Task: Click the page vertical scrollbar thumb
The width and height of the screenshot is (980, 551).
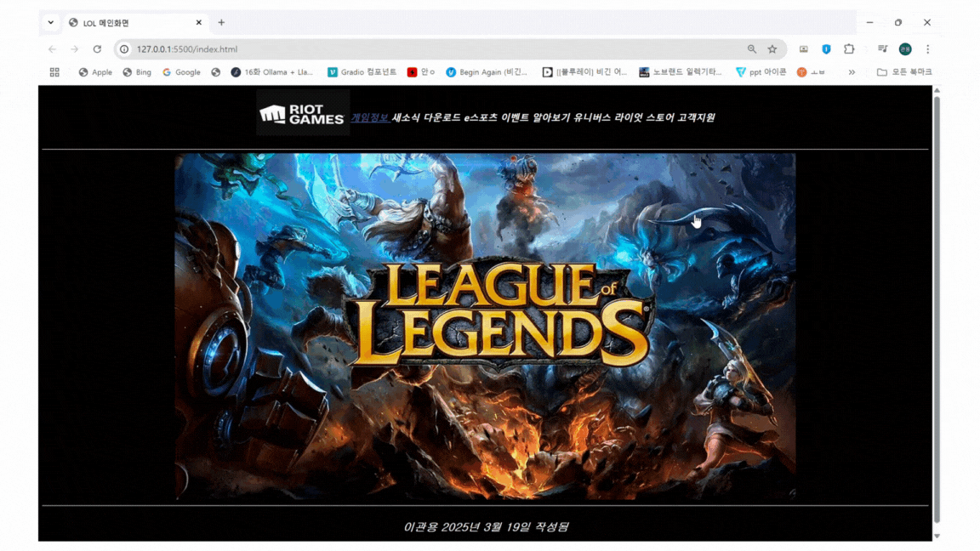Action: [x=937, y=310]
